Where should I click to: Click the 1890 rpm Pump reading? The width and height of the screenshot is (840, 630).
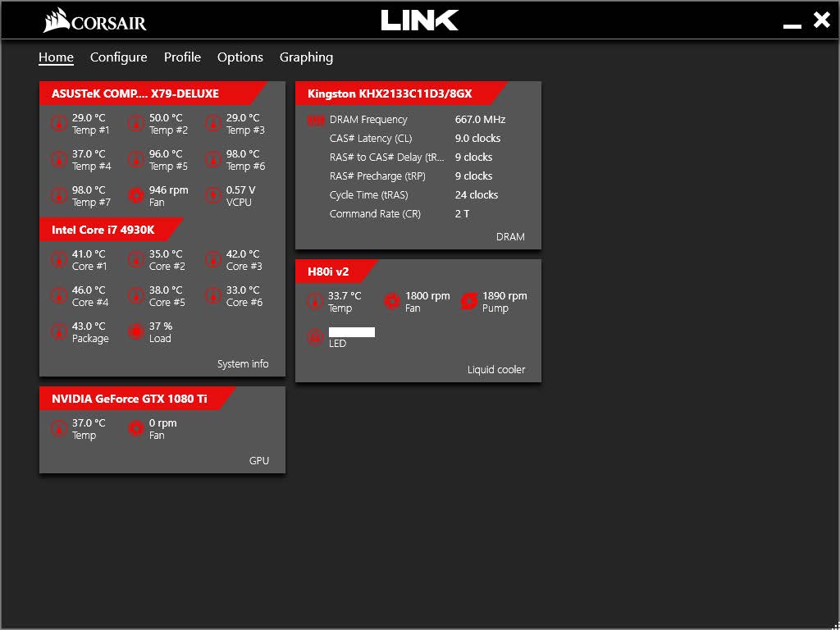504,295
